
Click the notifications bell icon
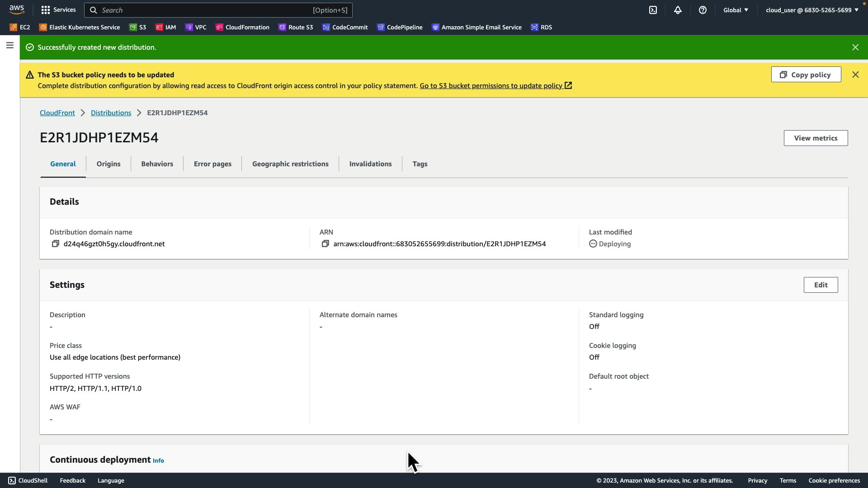(678, 10)
